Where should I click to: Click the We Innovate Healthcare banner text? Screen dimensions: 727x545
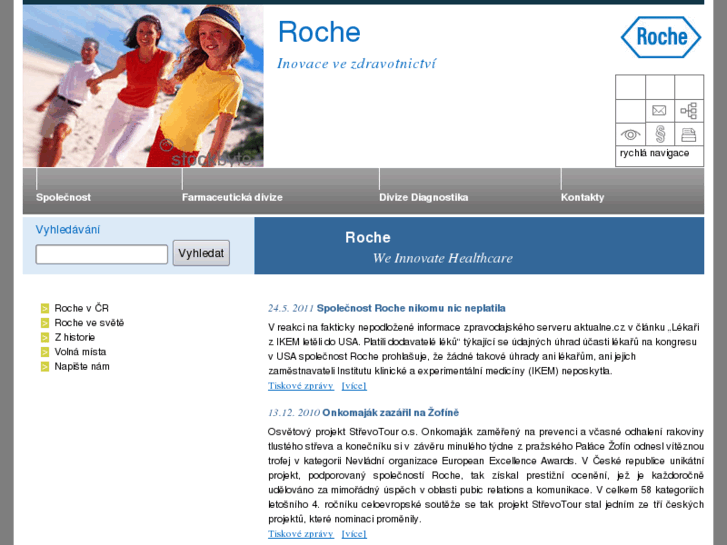click(443, 258)
